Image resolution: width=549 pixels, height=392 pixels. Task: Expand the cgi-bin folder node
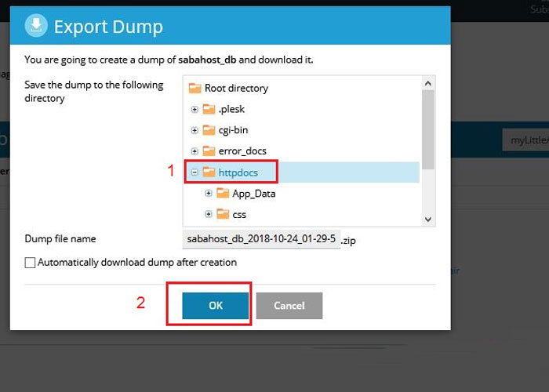click(x=195, y=130)
